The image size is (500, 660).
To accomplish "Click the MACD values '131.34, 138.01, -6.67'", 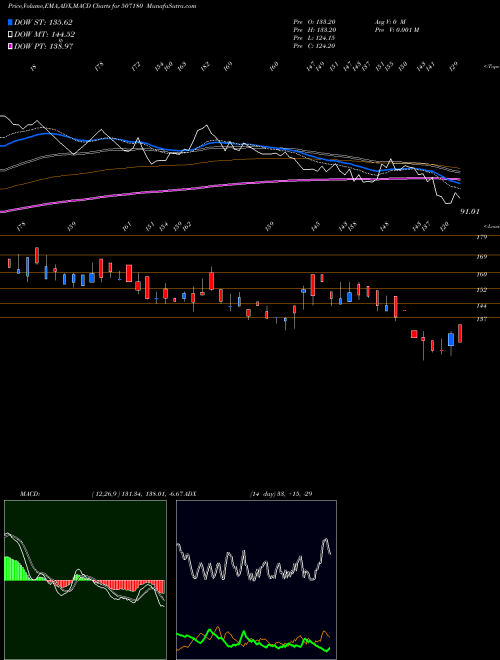I will pyautogui.click(x=153, y=493).
